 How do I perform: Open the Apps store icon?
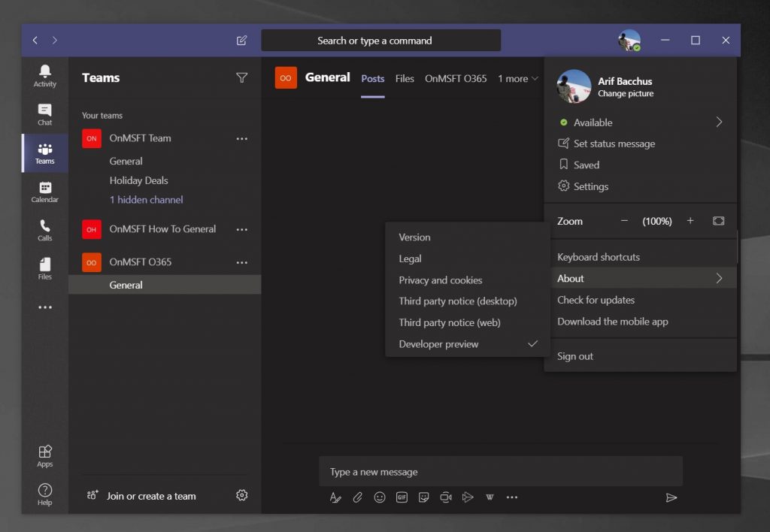click(44, 456)
